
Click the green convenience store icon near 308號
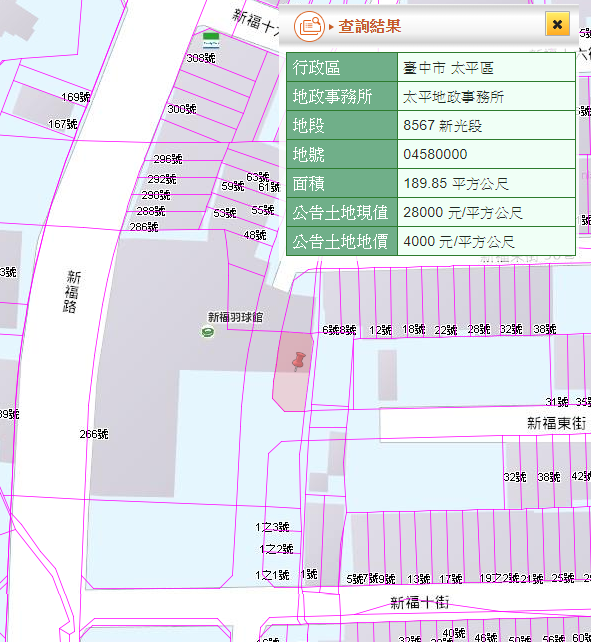(211, 41)
